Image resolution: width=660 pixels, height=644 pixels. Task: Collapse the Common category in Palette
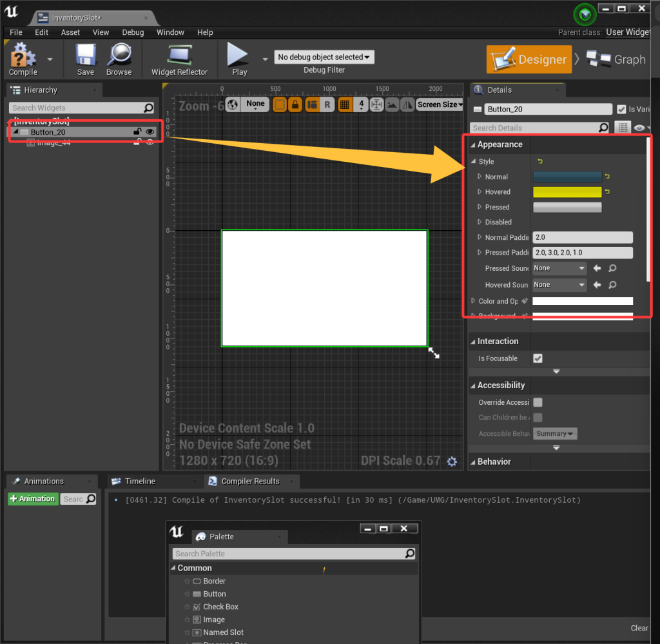(173, 568)
